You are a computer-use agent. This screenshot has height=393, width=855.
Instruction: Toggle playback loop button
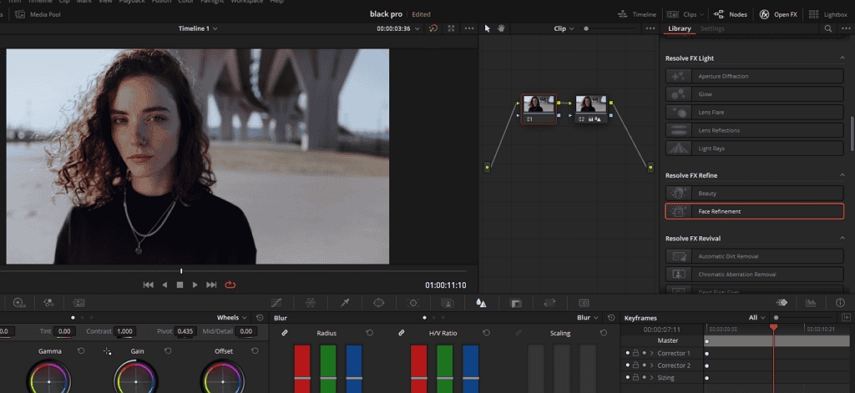click(230, 285)
